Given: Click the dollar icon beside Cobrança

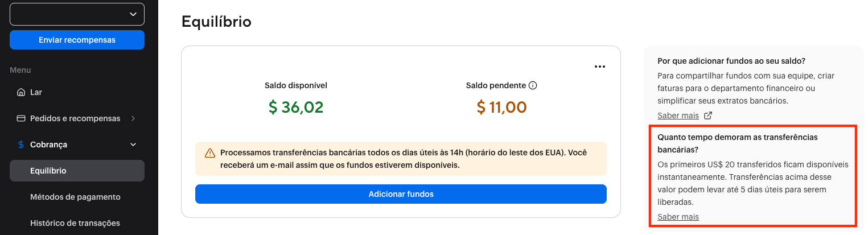Looking at the screenshot, I should click(21, 145).
